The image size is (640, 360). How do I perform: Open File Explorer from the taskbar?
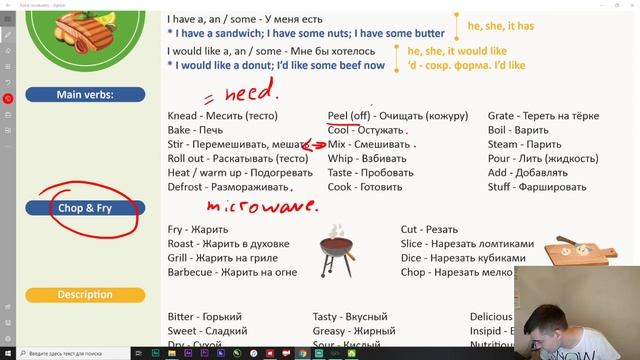(x=172, y=353)
